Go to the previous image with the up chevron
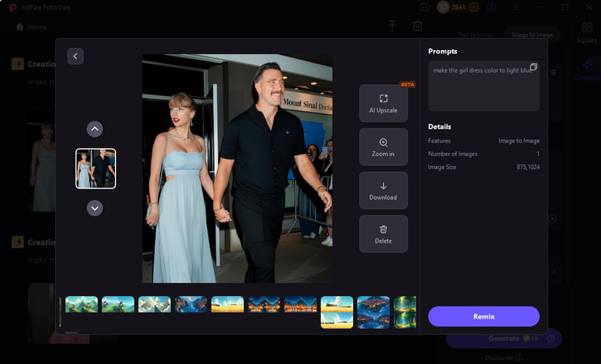This screenshot has height=364, width=601. (x=95, y=129)
